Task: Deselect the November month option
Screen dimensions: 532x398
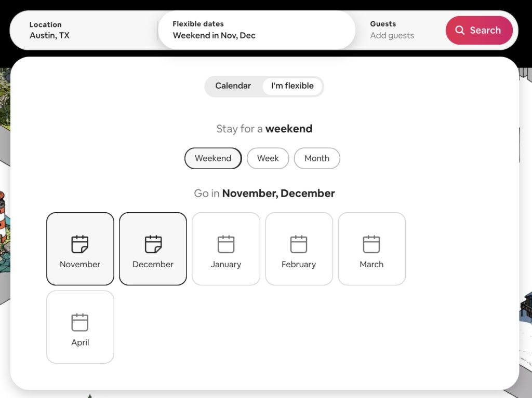Action: pyautogui.click(x=79, y=248)
